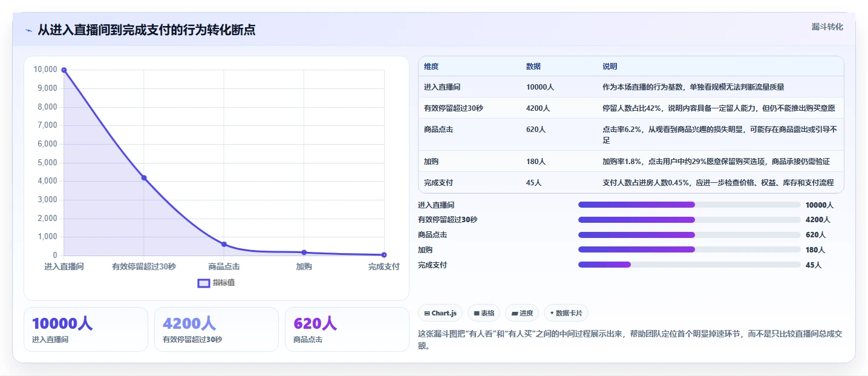Click the description starting 停留人数占比42%
This screenshot has height=376, width=868.
pos(719,108)
